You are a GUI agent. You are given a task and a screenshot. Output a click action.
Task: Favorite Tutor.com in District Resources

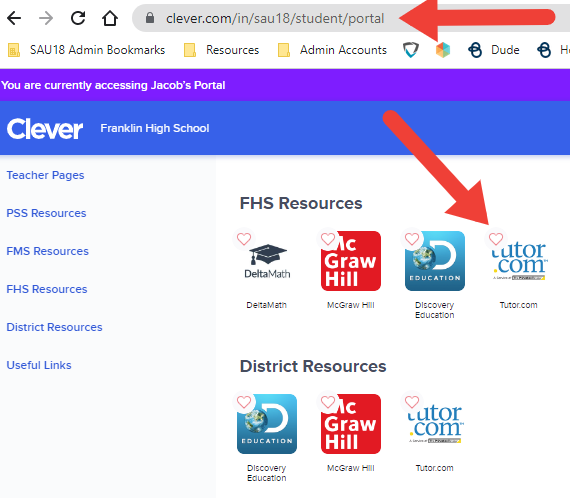(412, 402)
